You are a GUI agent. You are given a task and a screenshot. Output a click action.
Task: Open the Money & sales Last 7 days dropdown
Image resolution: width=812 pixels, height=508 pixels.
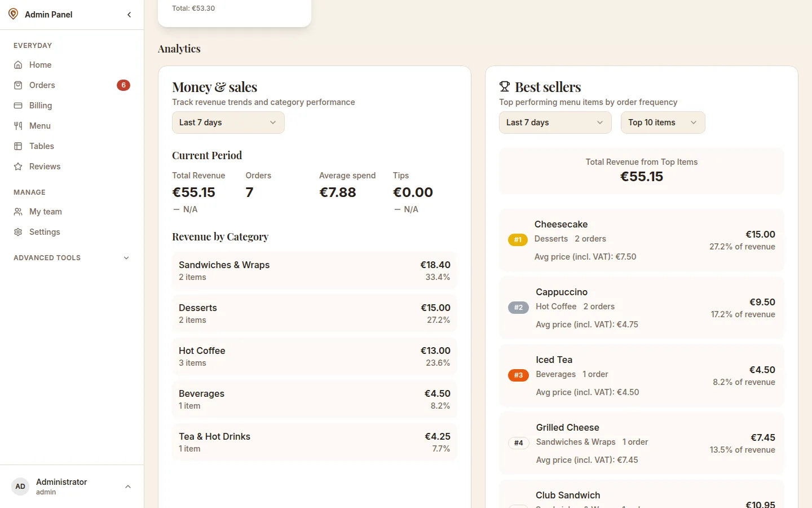pos(228,122)
